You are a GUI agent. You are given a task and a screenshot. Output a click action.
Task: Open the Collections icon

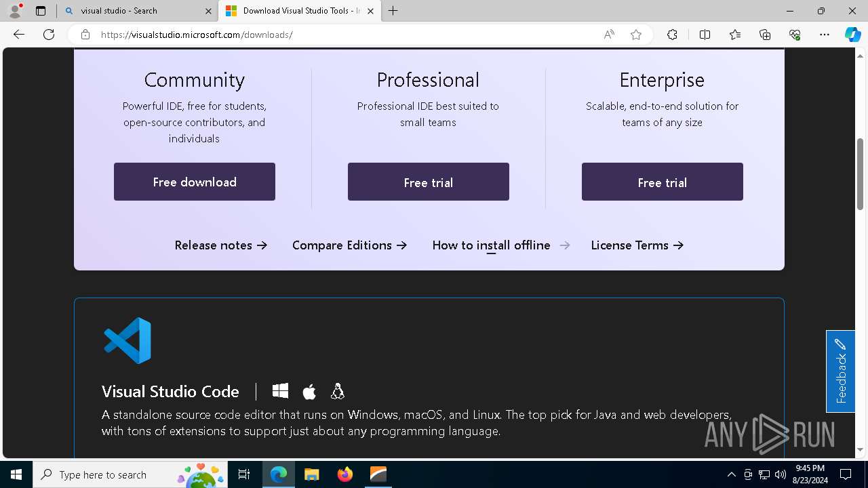765,35
